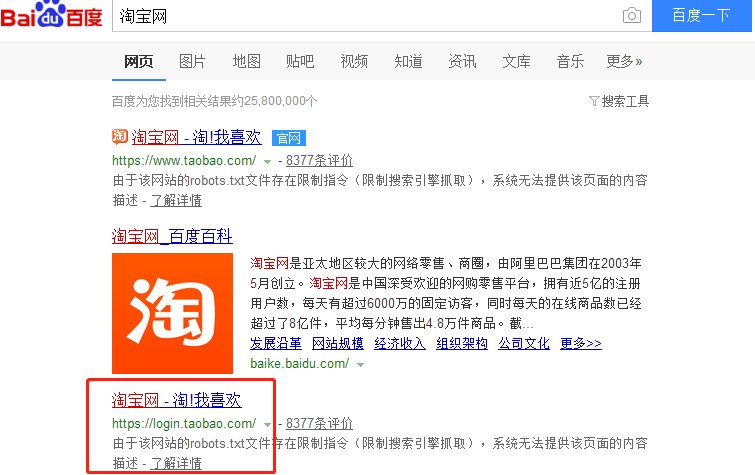The width and height of the screenshot is (755, 475).
Task: Open the 贴吧 tab
Action: tap(300, 62)
